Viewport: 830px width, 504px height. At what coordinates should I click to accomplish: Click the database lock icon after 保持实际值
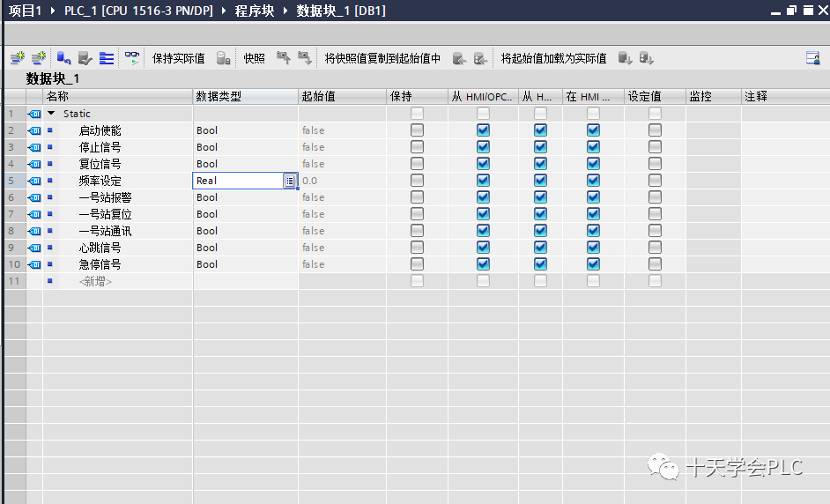[x=224, y=58]
